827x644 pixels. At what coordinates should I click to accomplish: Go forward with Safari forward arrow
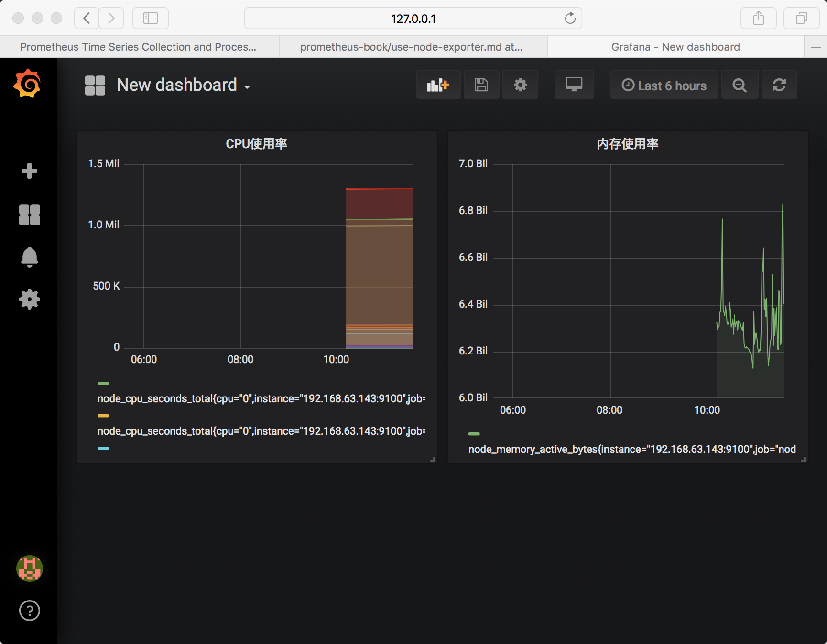coord(111,18)
